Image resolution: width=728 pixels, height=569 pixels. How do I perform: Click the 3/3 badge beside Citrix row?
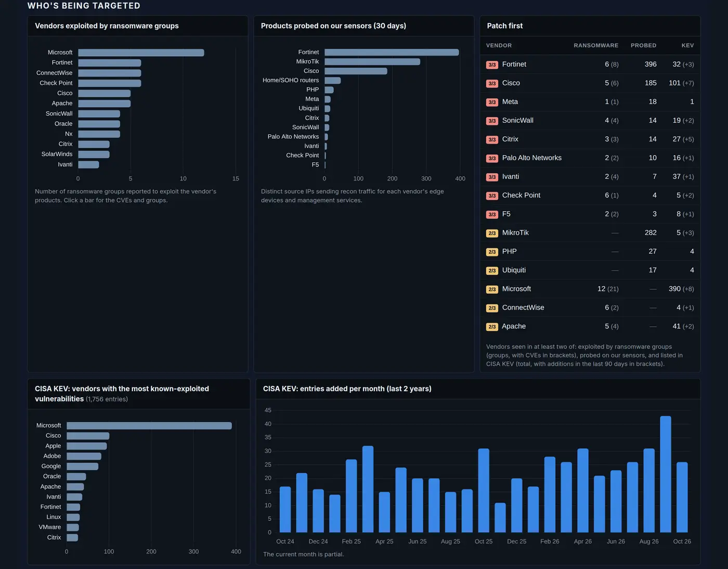point(492,139)
